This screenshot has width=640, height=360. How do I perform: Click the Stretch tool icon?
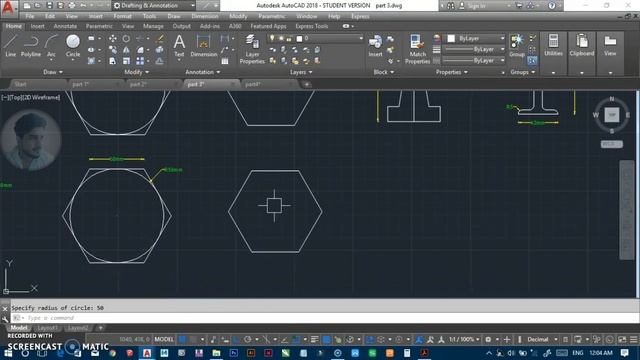point(113,61)
